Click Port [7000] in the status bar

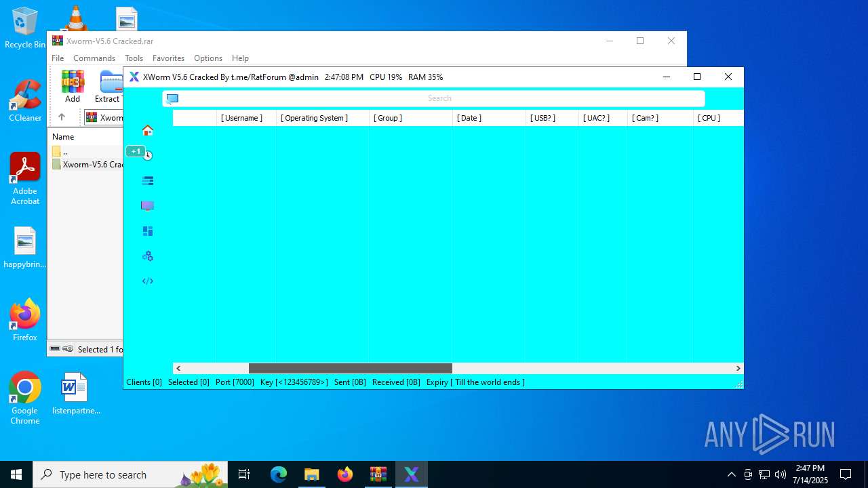235,382
